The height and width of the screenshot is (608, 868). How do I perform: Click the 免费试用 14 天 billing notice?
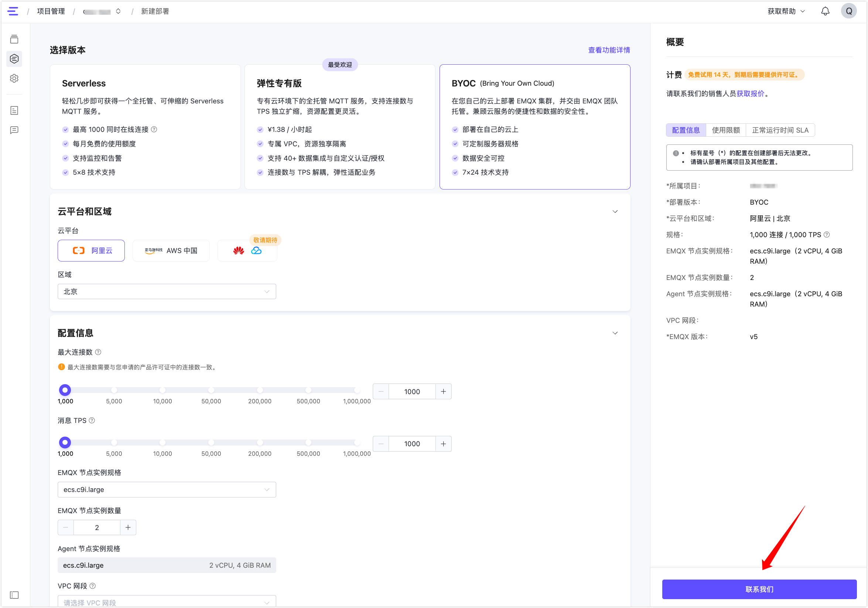744,75
